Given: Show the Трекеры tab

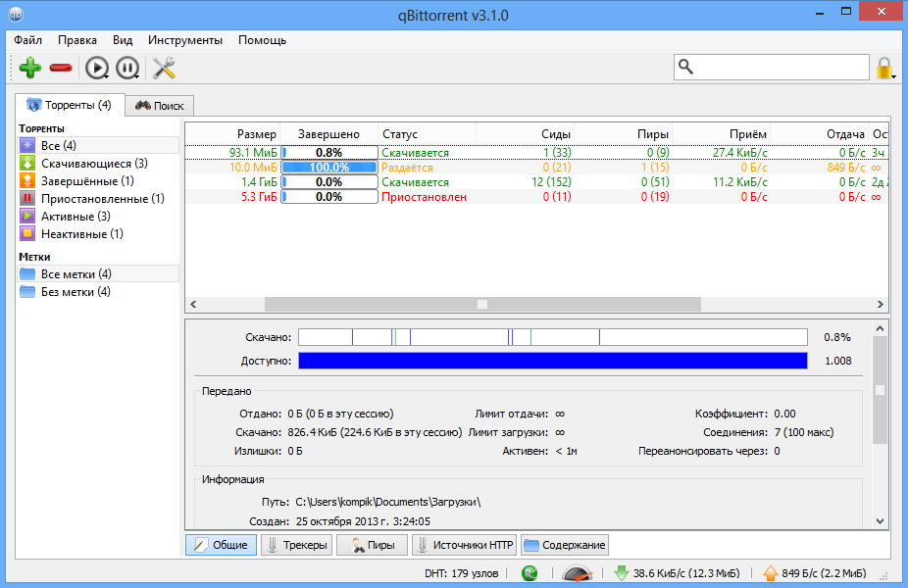Looking at the screenshot, I should [x=296, y=545].
